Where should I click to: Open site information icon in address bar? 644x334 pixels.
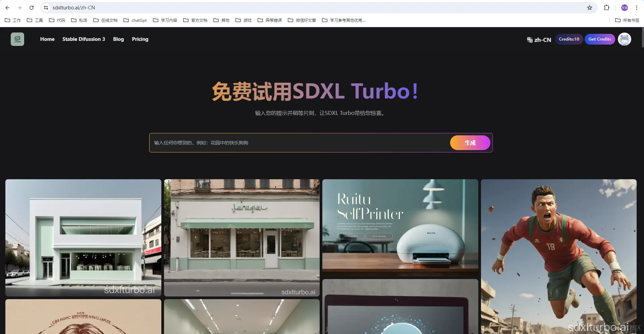(x=46, y=8)
